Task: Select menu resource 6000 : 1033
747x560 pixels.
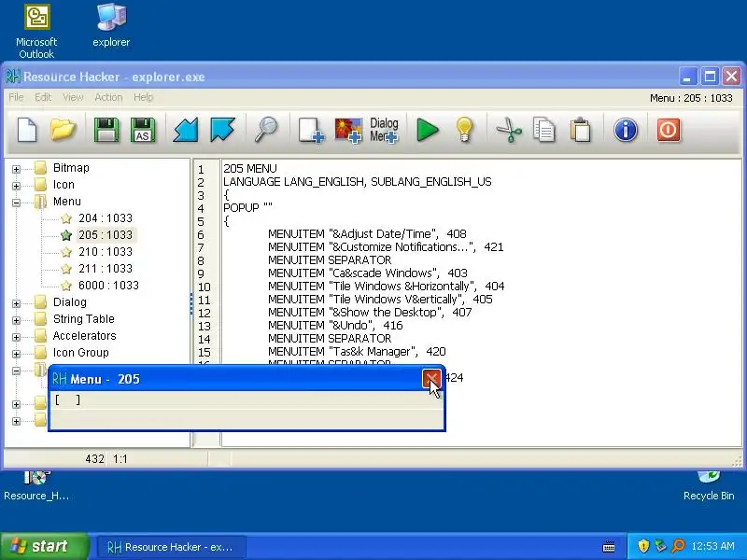Action: (108, 286)
